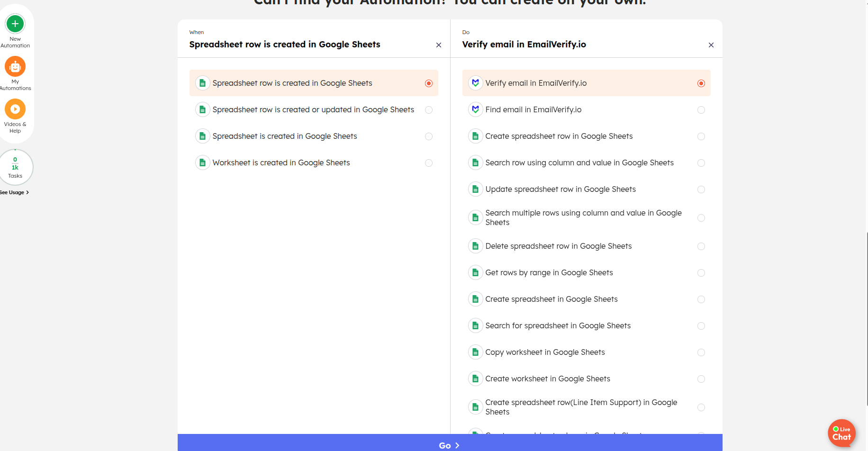Choose 'Find email in EmailVerify.io' text

click(x=533, y=110)
